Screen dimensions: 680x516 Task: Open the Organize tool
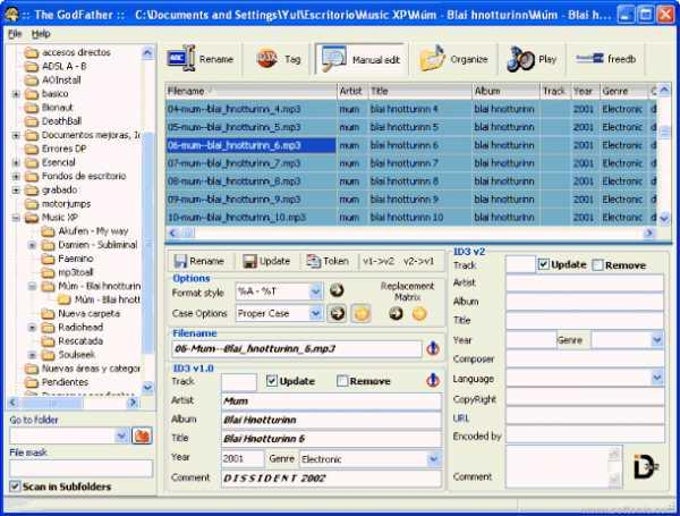coord(454,59)
